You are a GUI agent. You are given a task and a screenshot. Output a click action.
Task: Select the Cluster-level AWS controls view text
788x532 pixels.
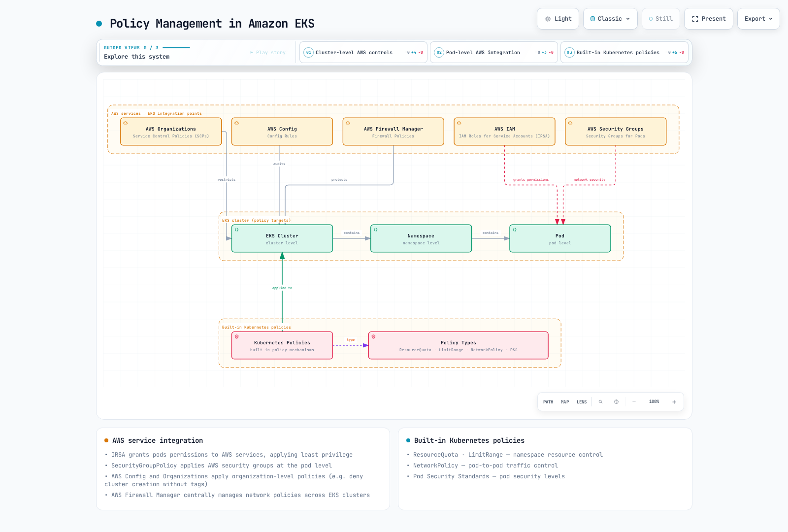pos(354,53)
